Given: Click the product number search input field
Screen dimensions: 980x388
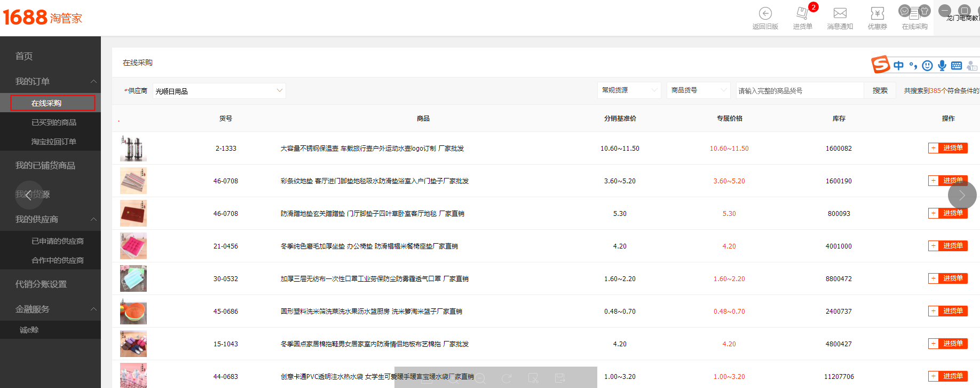Looking at the screenshot, I should coord(799,91).
